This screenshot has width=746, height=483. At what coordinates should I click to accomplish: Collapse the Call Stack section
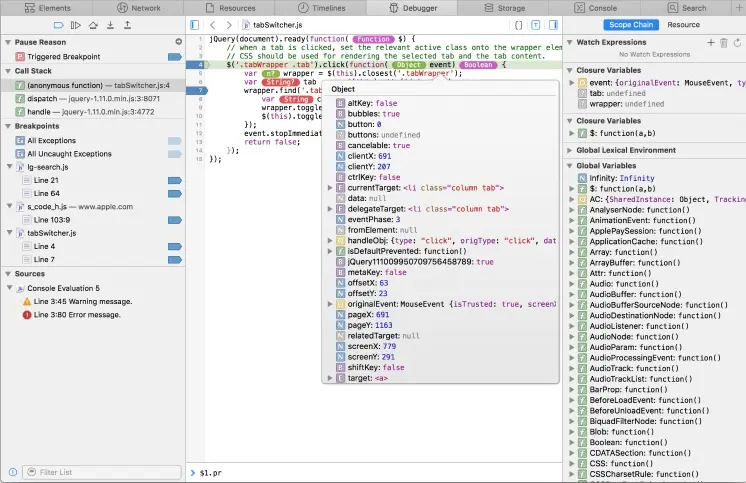[x=8, y=71]
